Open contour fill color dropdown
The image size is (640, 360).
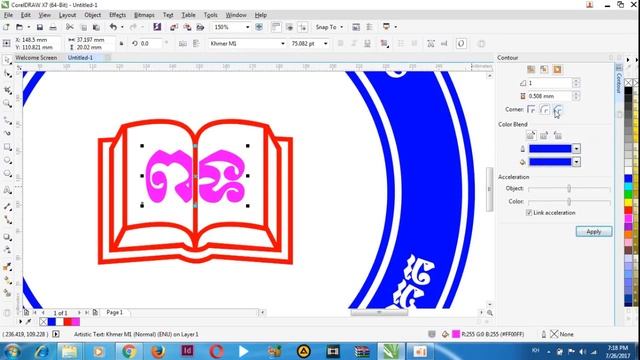click(x=576, y=162)
